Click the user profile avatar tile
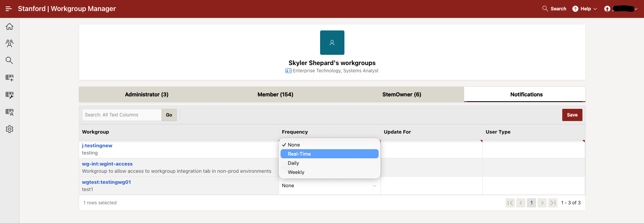The width and height of the screenshot is (644, 223). [332, 43]
